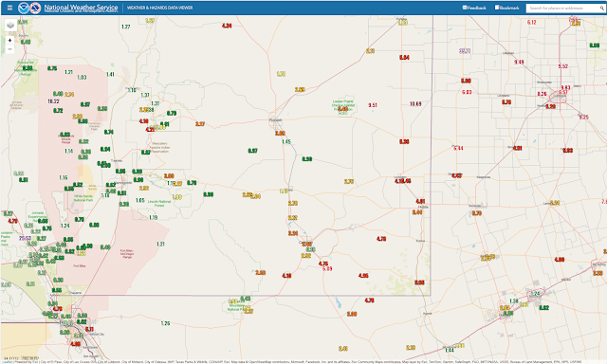Image resolution: width=607 pixels, height=364 pixels.
Task: Select the 1.26 observation value
Action: (165, 323)
